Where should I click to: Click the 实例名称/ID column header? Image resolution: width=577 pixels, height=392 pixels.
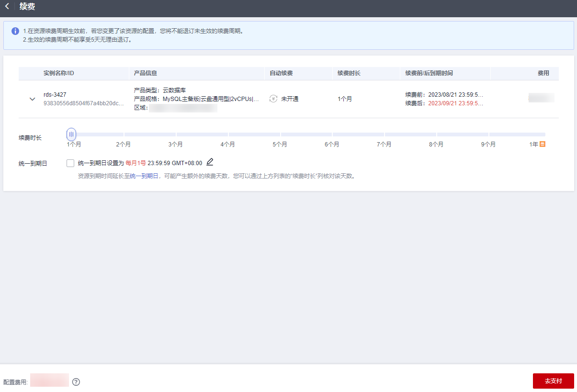pyautogui.click(x=59, y=73)
